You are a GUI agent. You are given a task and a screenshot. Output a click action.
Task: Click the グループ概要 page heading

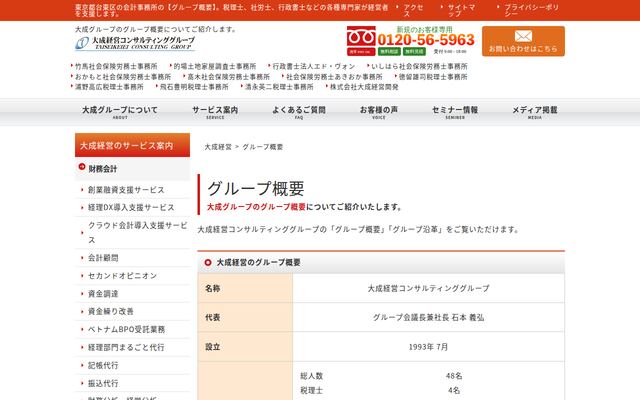click(x=256, y=188)
